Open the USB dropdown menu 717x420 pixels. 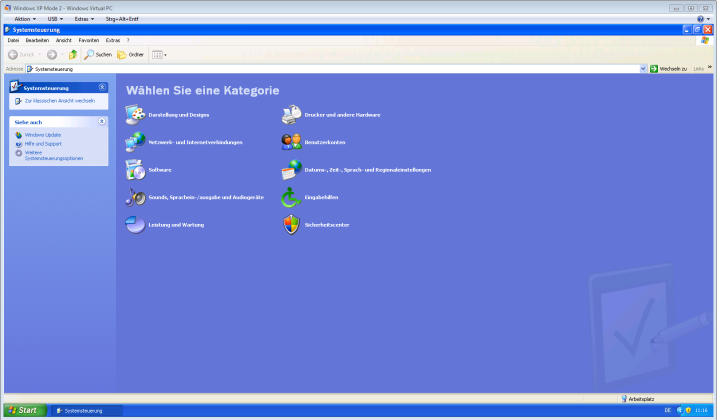[55, 19]
